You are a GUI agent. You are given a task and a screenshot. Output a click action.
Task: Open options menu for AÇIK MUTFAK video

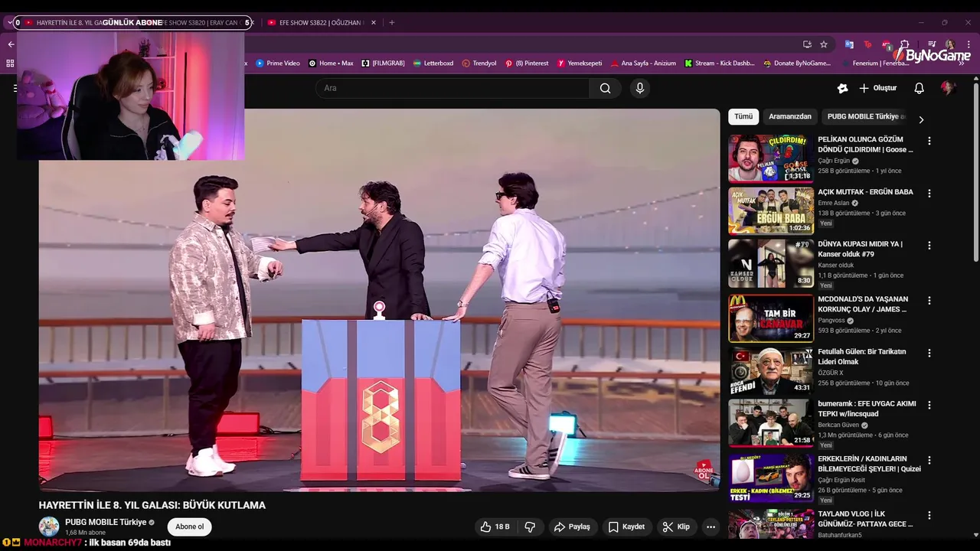coord(929,194)
